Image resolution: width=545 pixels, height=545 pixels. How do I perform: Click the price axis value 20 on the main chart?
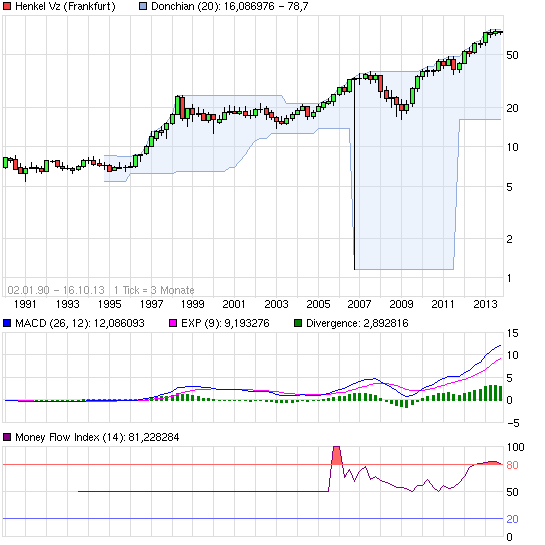pos(512,108)
